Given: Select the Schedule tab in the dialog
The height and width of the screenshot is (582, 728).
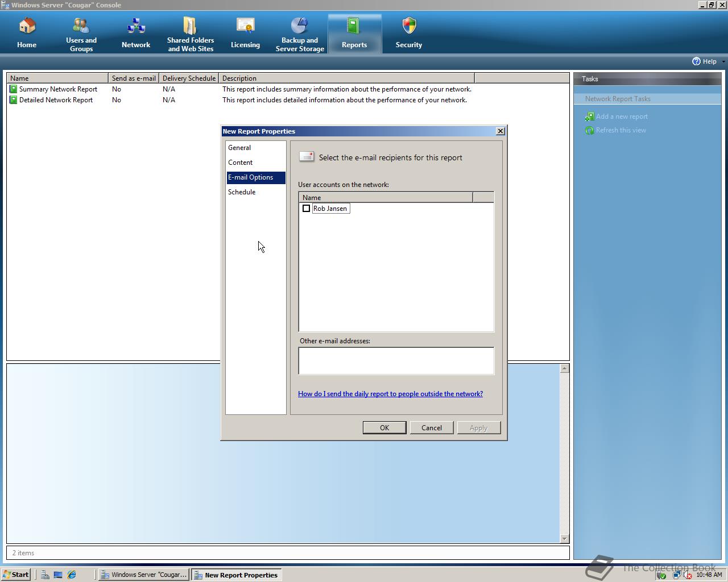Looking at the screenshot, I should (255, 192).
